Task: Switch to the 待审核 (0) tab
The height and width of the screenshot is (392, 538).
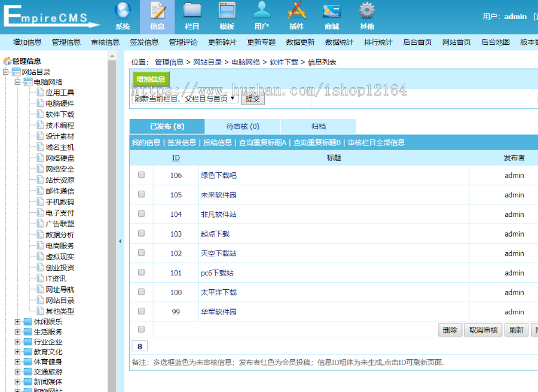Action: (243, 127)
